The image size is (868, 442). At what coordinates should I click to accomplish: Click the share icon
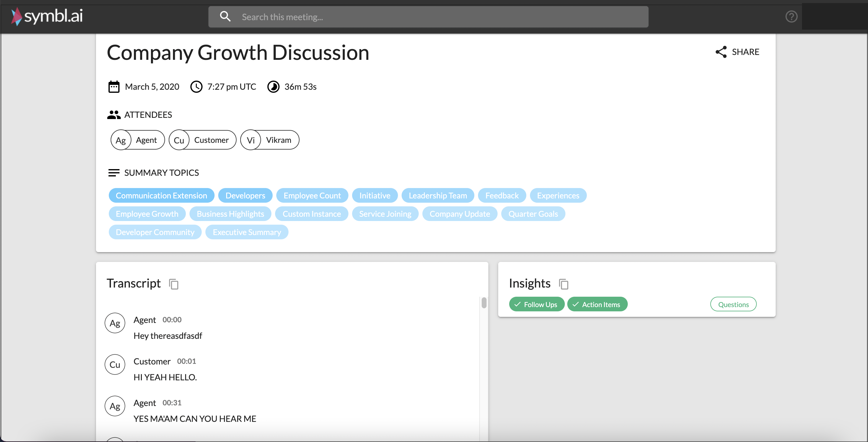[x=721, y=52]
